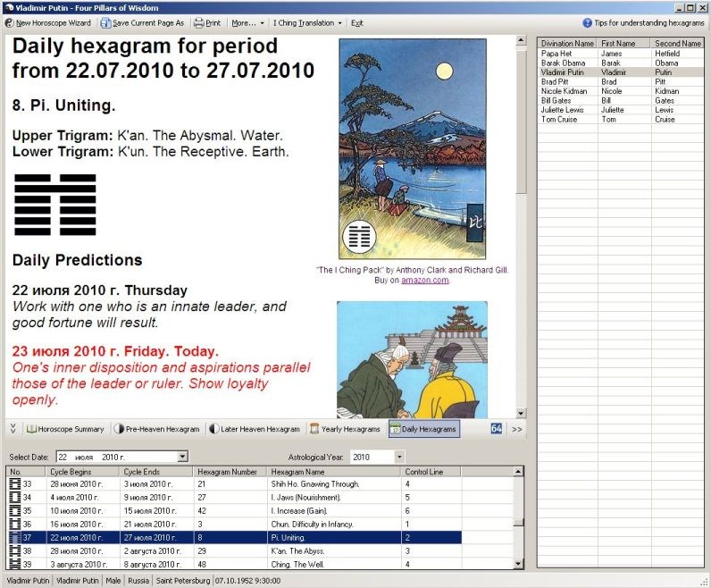This screenshot has width=711, height=588.
Task: Select 'K'an. The Abyss.' row
Action: click(x=234, y=550)
